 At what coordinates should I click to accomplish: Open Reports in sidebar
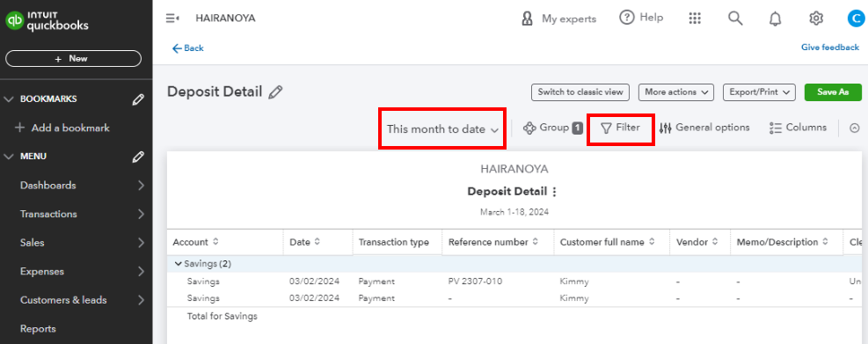38,329
